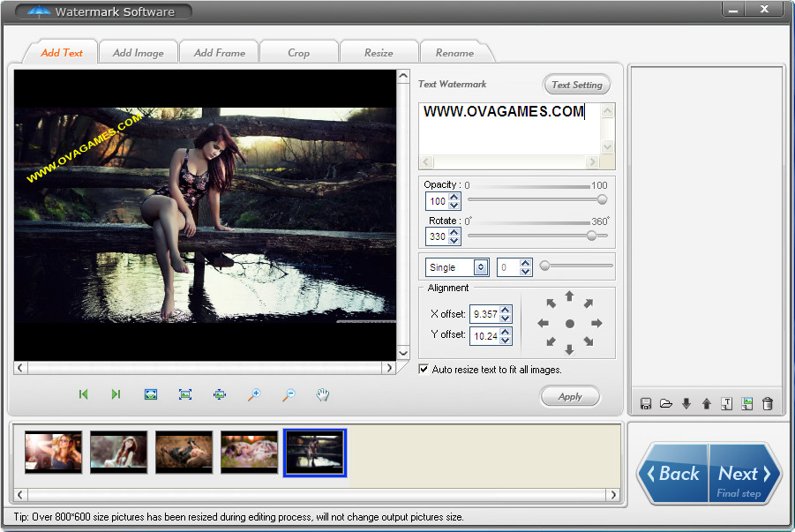Image resolution: width=795 pixels, height=532 pixels.
Task: Click in the watermark text box
Action: [x=509, y=129]
